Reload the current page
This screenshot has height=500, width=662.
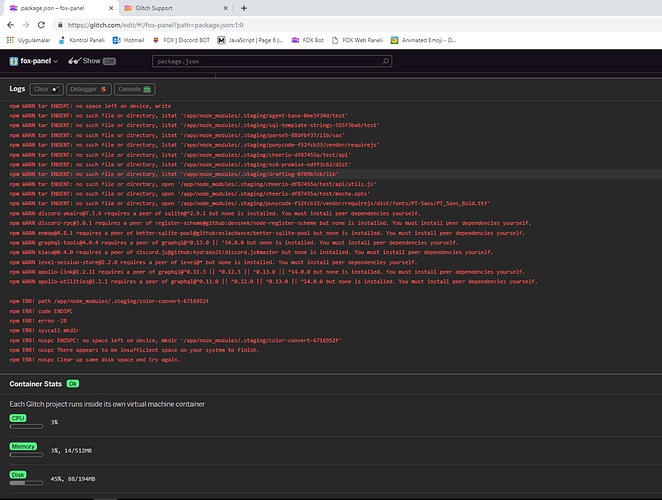41,25
